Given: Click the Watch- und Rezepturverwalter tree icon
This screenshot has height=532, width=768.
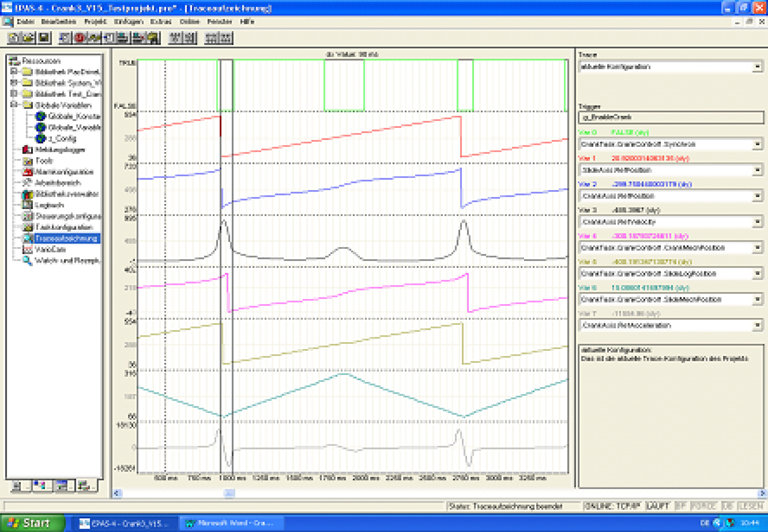Looking at the screenshot, I should coord(27,260).
